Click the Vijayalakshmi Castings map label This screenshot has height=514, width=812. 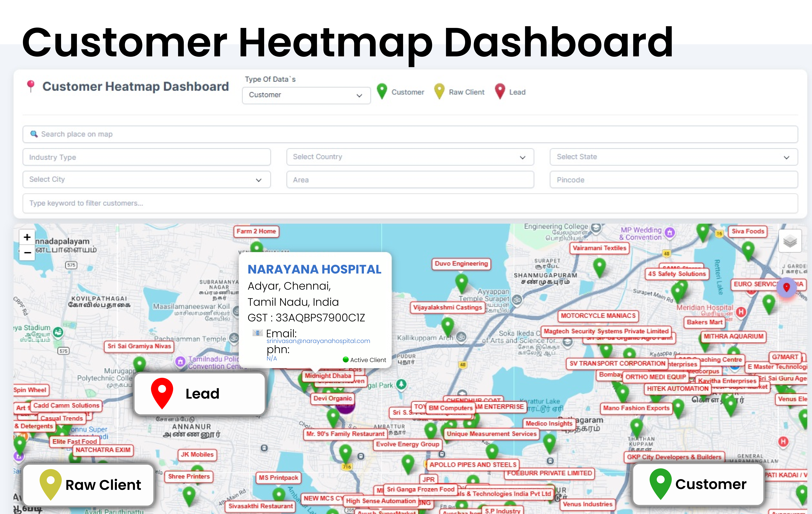click(x=447, y=307)
